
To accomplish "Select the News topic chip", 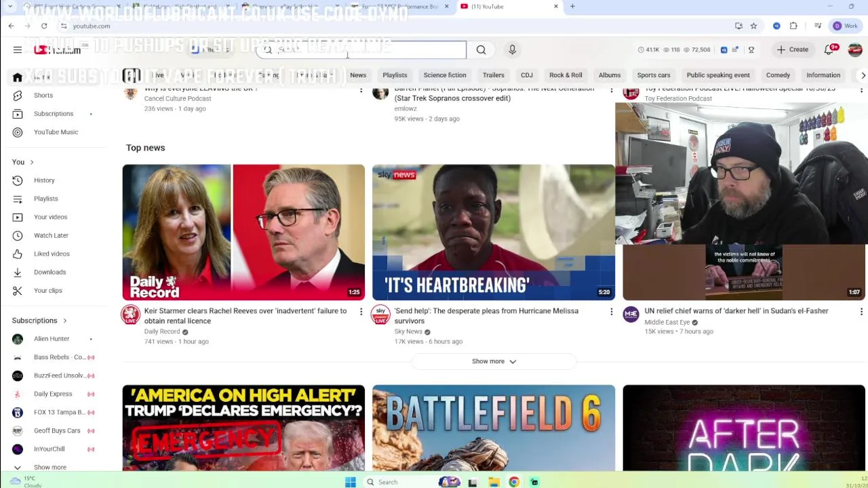I will pyautogui.click(x=358, y=75).
